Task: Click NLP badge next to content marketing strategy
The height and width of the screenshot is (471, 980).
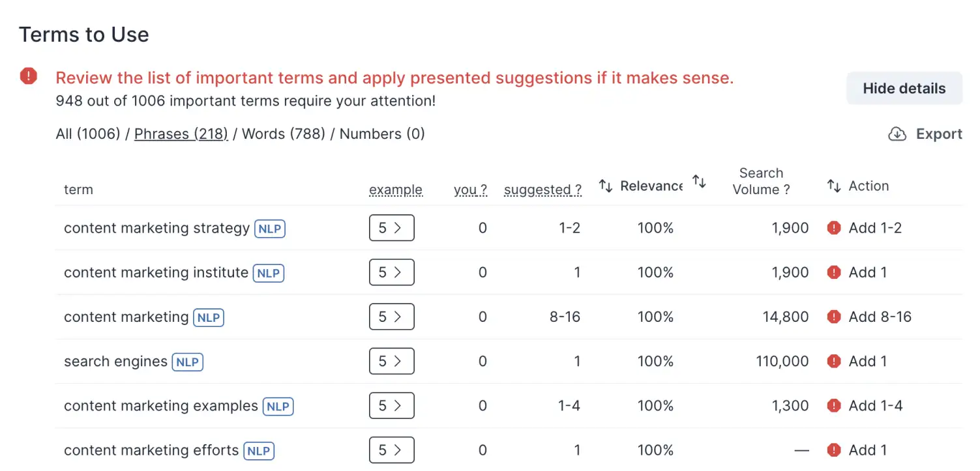Action: (x=270, y=229)
